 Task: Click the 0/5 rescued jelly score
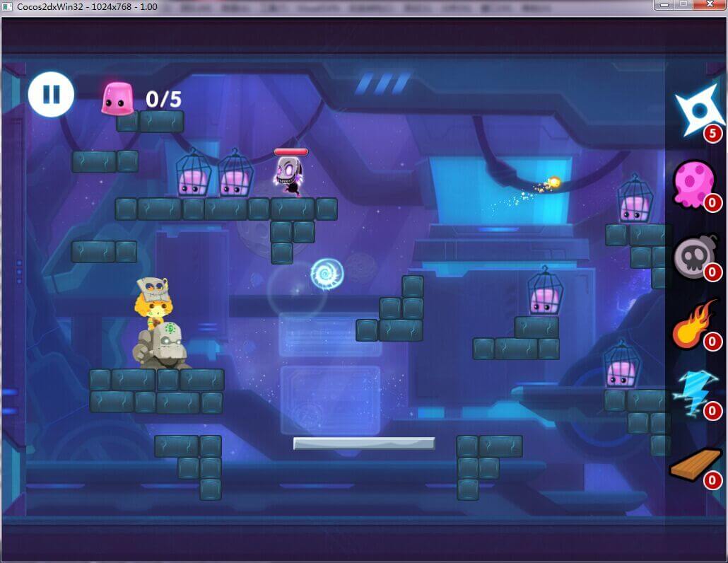[x=163, y=100]
